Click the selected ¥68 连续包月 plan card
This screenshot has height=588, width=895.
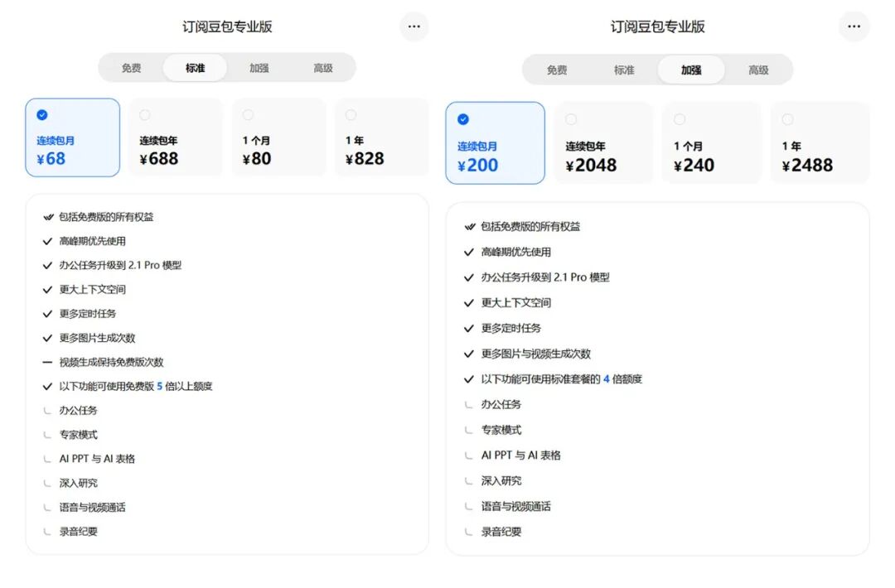[x=72, y=137]
